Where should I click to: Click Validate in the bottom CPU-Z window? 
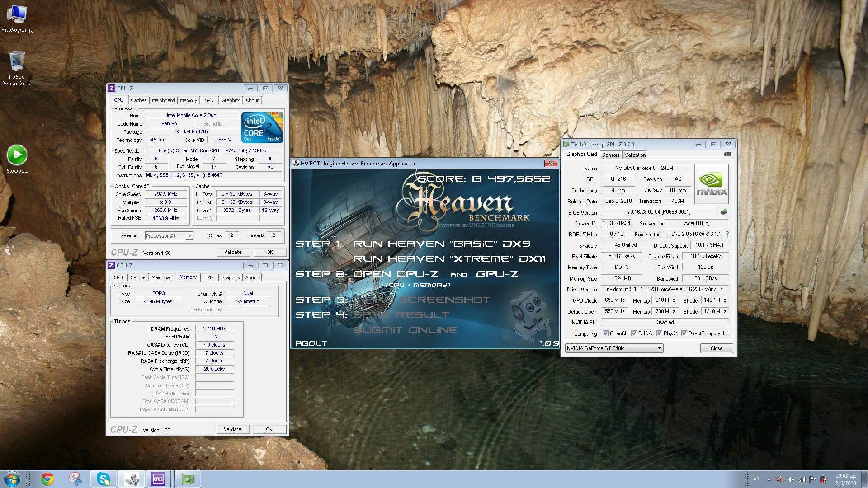pos(232,429)
